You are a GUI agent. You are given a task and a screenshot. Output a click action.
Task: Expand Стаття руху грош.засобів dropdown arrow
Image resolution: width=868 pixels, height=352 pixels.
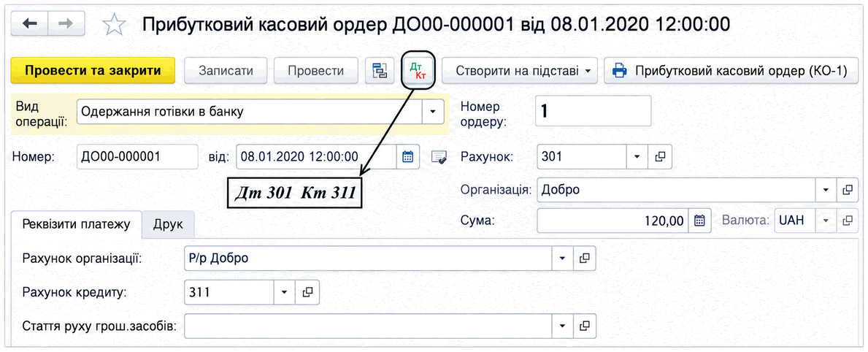coord(563,326)
